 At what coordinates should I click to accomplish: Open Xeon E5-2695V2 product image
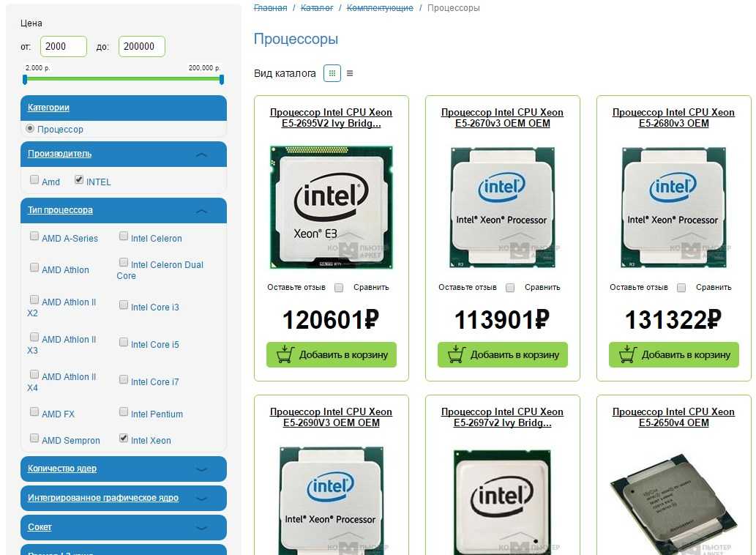click(x=332, y=207)
